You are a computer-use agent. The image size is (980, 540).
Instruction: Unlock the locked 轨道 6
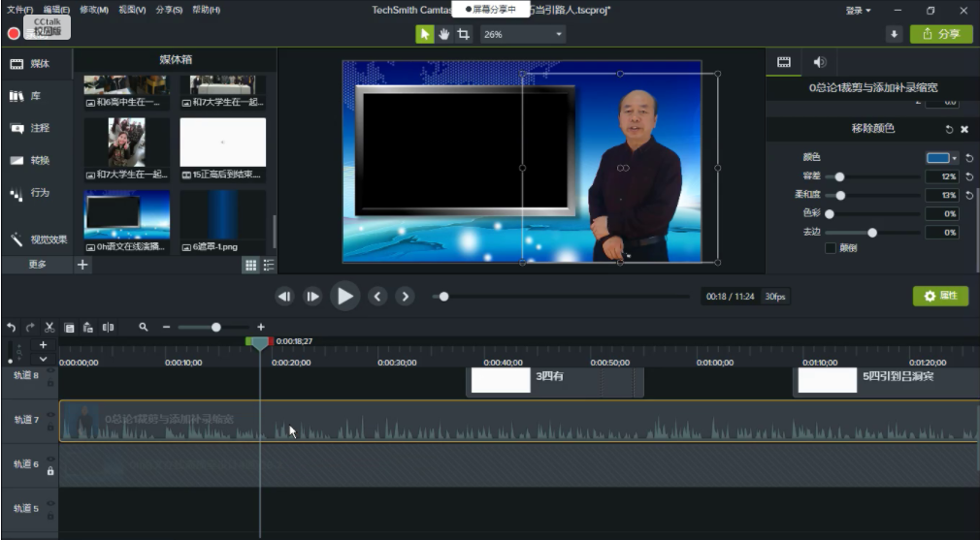pos(50,471)
